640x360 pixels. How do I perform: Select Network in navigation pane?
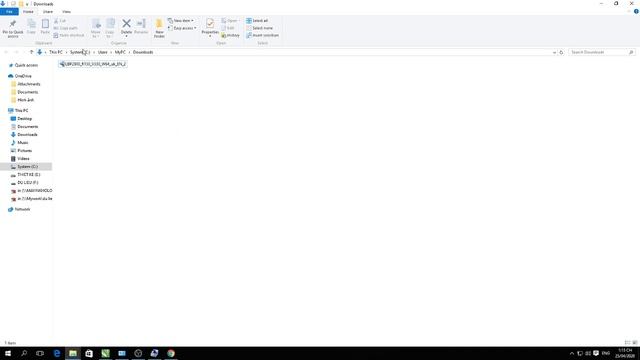coord(22,209)
